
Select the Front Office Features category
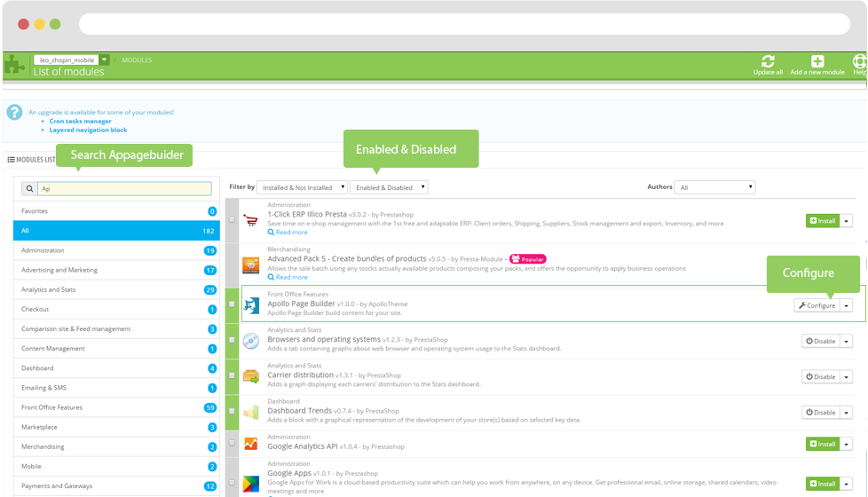pos(117,407)
